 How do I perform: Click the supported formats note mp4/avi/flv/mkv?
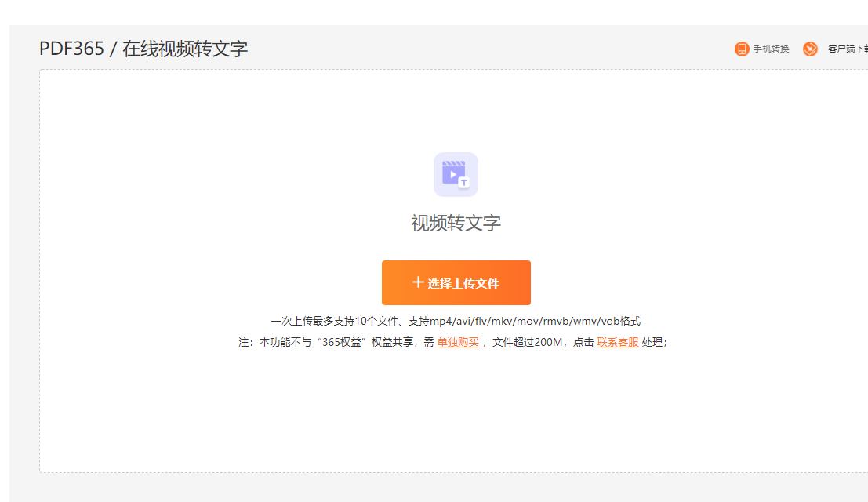point(456,321)
